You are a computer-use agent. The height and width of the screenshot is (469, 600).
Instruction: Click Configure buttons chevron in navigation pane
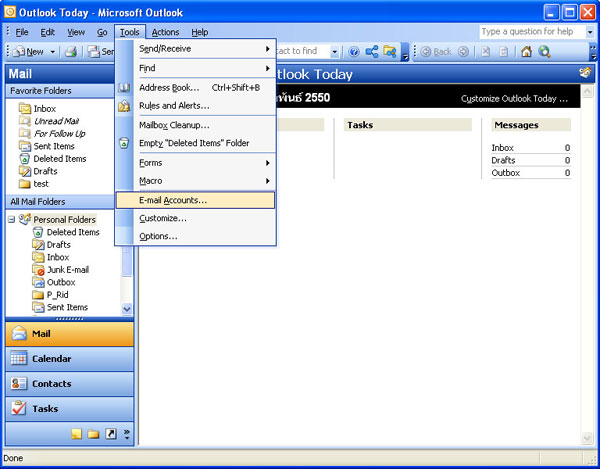(x=127, y=434)
